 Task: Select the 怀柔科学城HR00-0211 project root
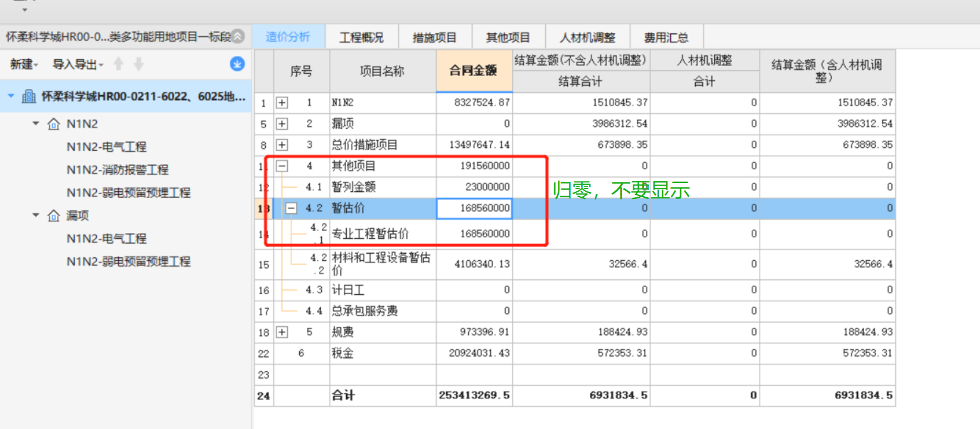coord(143,96)
